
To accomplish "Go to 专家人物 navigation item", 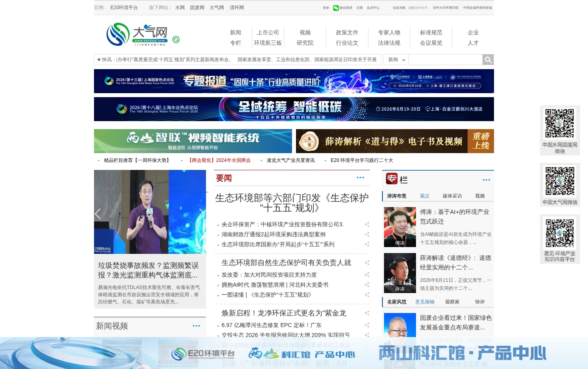I will pyautogui.click(x=389, y=32).
